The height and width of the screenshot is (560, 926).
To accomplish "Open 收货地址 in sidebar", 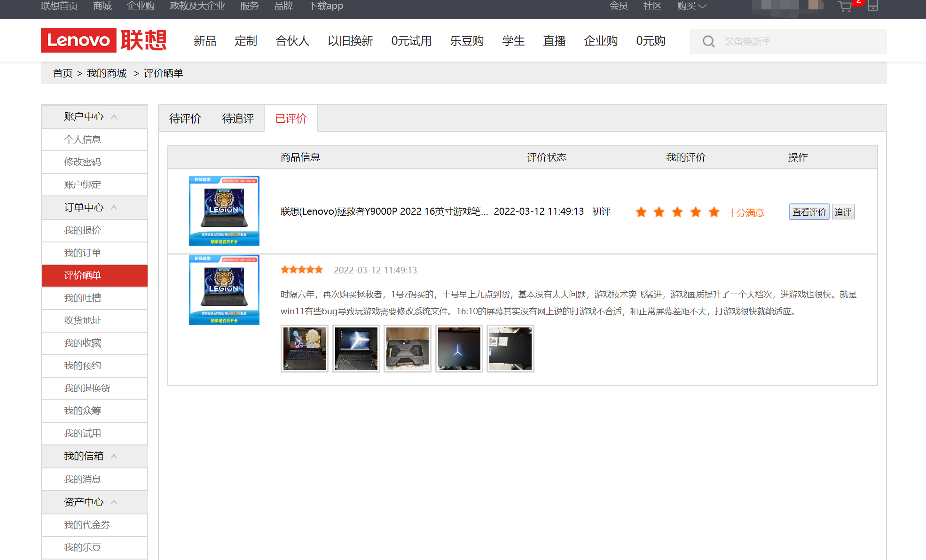I will click(x=94, y=320).
